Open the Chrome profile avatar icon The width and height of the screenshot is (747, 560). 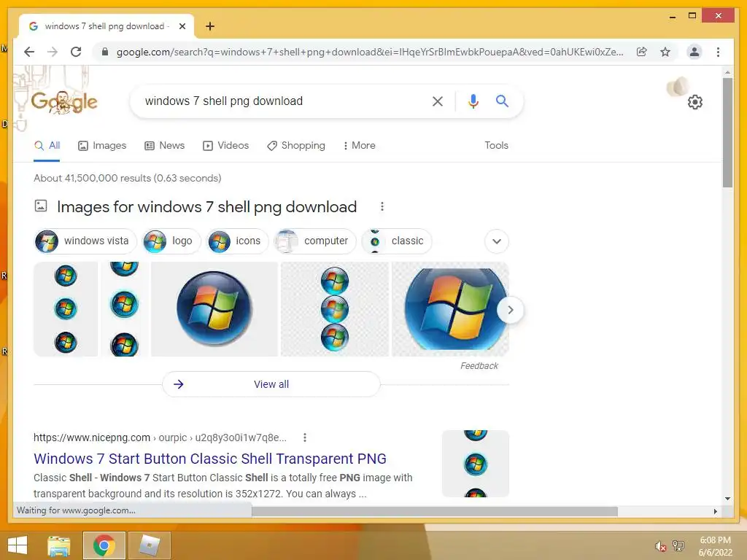tap(694, 52)
